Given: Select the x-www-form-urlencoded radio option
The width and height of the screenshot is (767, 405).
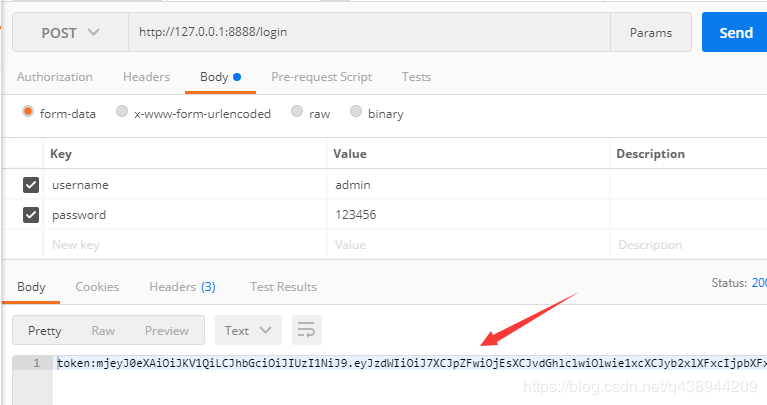Looking at the screenshot, I should tap(122, 112).
